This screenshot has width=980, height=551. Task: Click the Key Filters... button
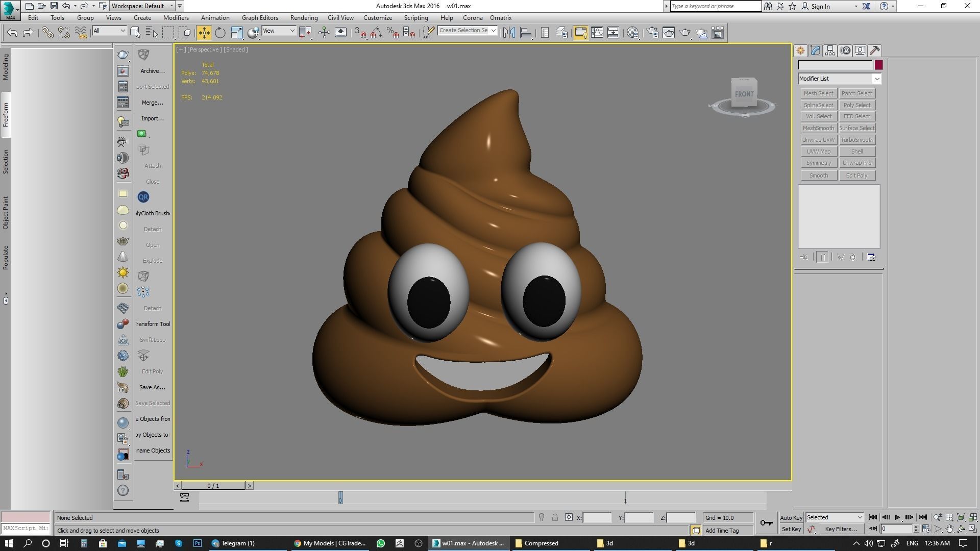(841, 529)
